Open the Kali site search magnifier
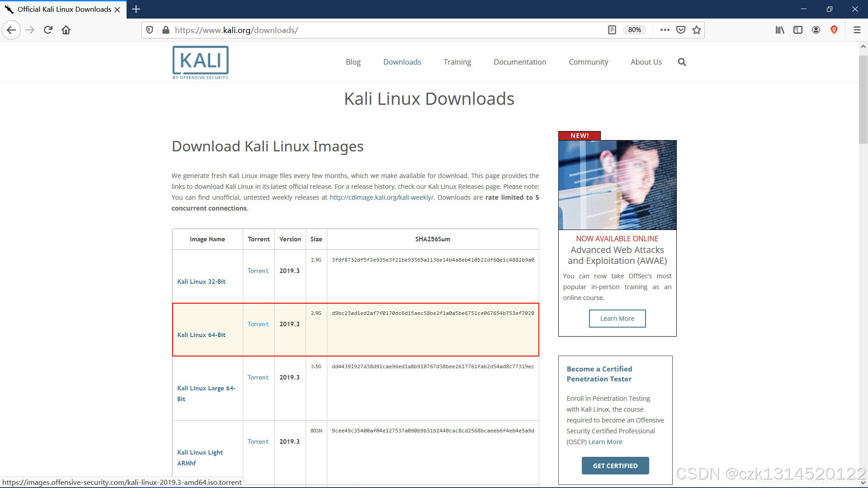Viewport: 868px width, 488px height. click(x=682, y=62)
